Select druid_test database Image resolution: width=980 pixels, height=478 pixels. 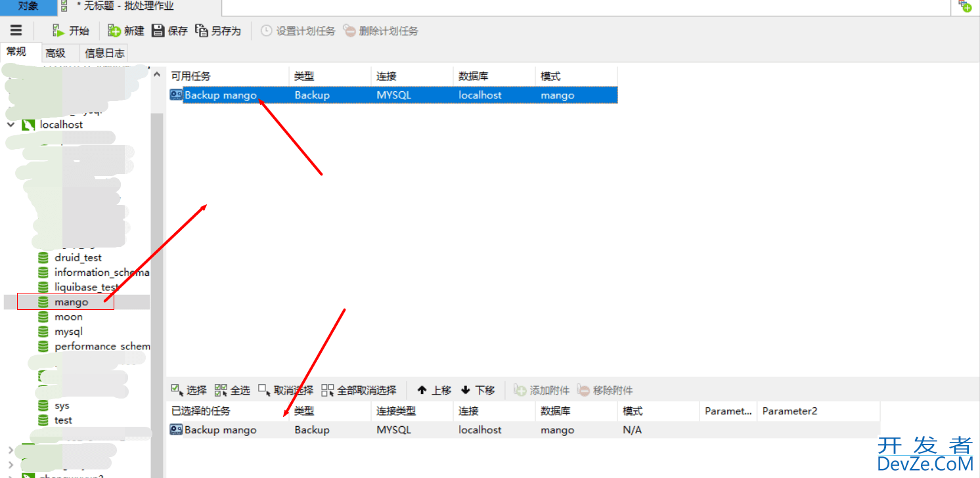coord(78,257)
